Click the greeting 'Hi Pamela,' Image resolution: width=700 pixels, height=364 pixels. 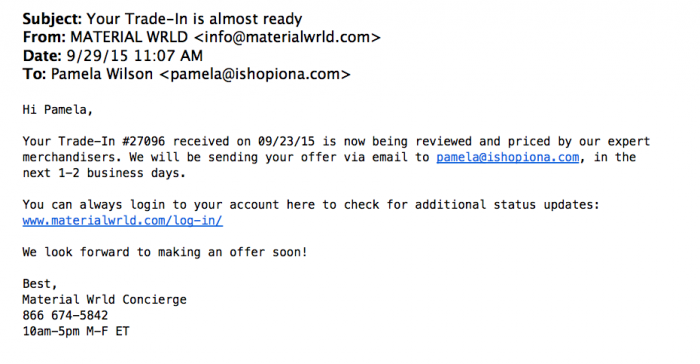pyautogui.click(x=58, y=110)
